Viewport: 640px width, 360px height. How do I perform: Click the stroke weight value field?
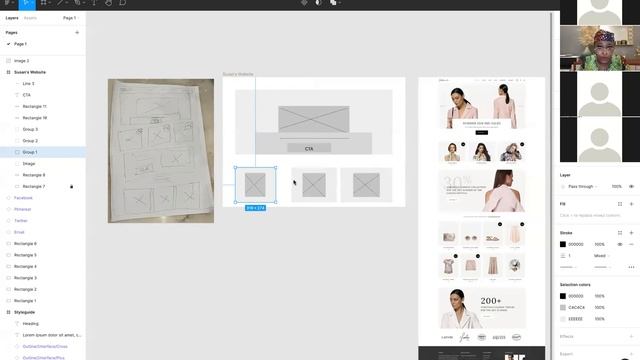pyautogui.click(x=569, y=256)
